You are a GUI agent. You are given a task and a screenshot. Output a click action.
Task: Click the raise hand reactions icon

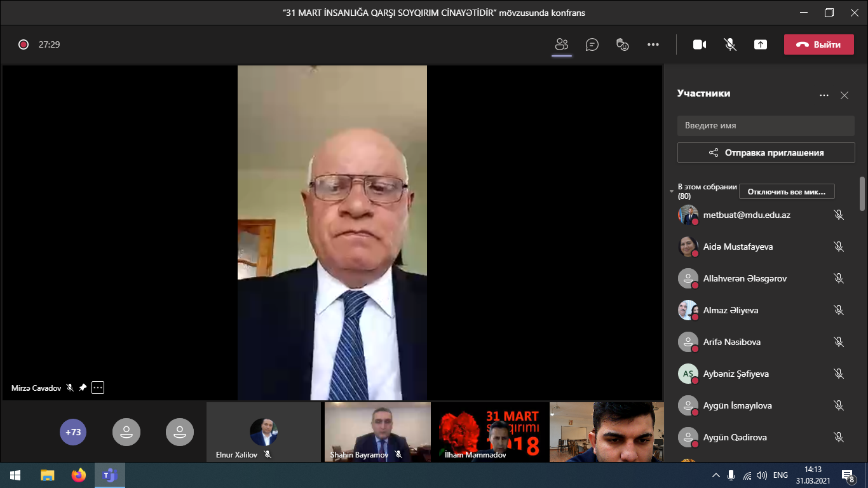coord(623,44)
